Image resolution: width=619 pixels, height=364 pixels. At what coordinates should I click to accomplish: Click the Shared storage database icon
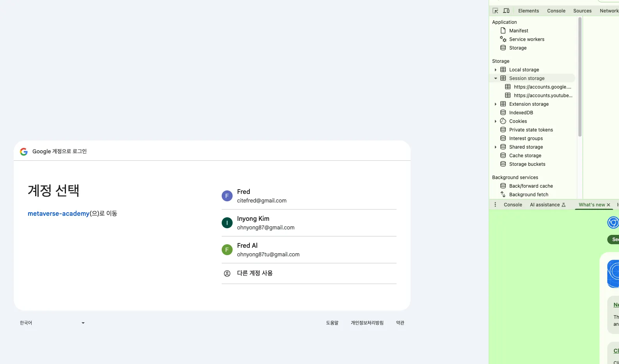click(503, 147)
